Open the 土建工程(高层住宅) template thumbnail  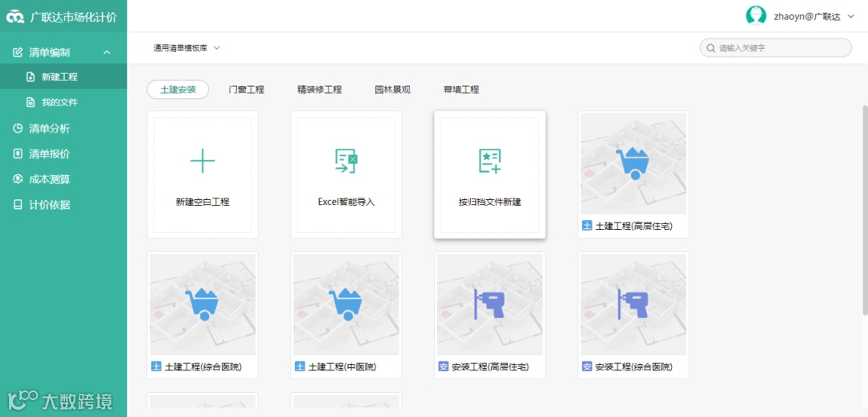tap(633, 164)
